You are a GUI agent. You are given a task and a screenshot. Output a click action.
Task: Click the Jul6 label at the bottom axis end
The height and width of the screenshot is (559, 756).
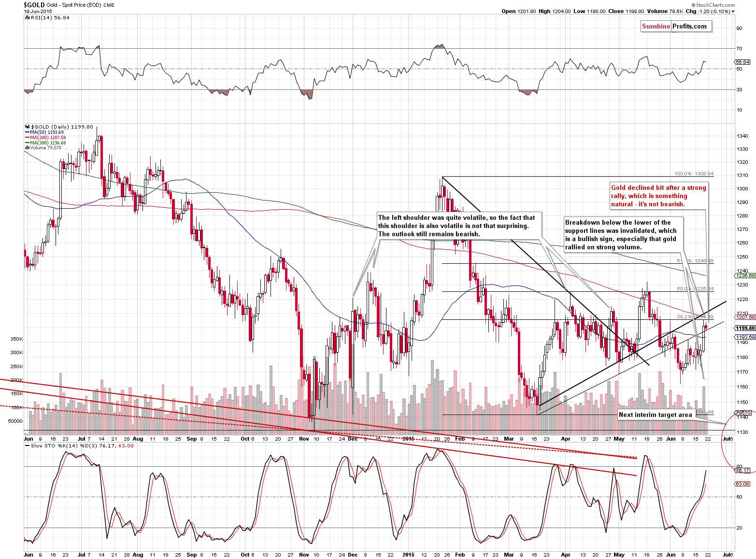point(727,555)
